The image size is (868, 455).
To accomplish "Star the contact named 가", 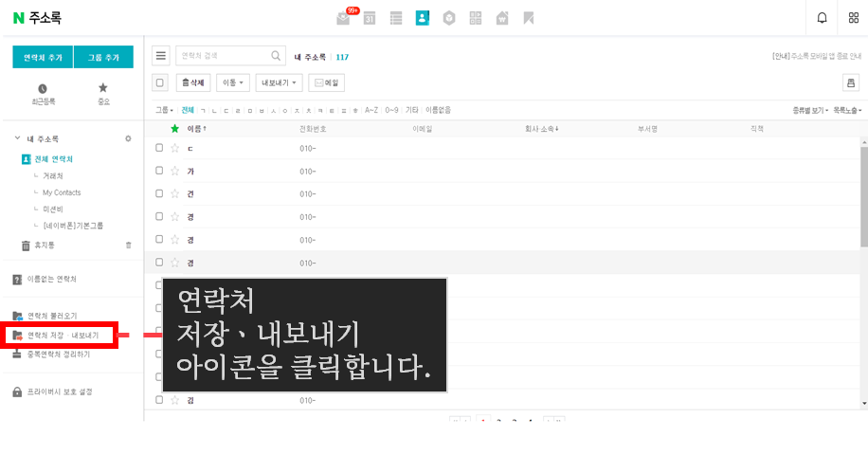I will click(175, 171).
